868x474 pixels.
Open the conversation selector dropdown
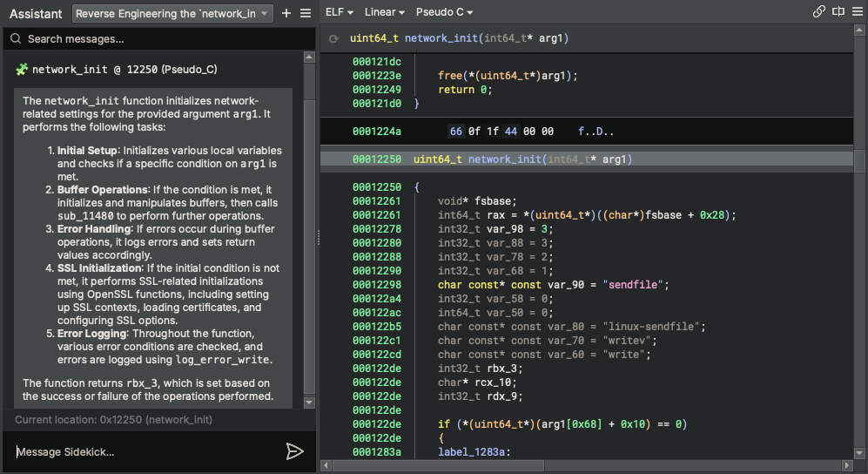click(172, 13)
